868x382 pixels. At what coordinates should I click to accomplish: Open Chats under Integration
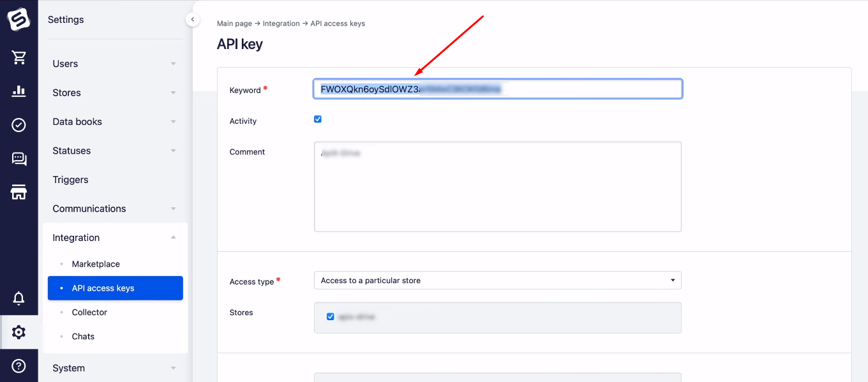tap(83, 337)
